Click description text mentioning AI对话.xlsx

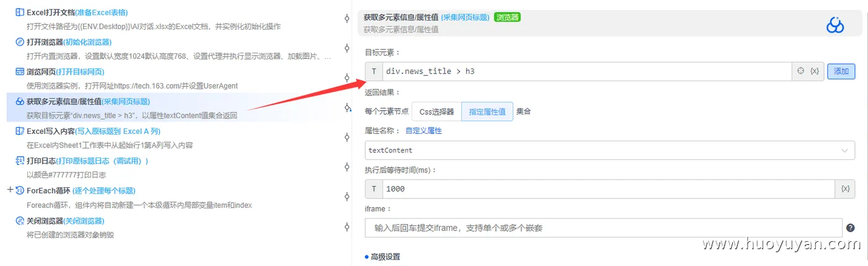tap(154, 27)
